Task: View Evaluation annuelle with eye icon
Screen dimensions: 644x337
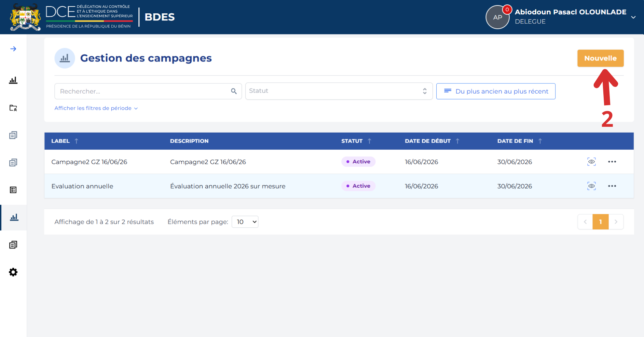Action: click(x=591, y=186)
